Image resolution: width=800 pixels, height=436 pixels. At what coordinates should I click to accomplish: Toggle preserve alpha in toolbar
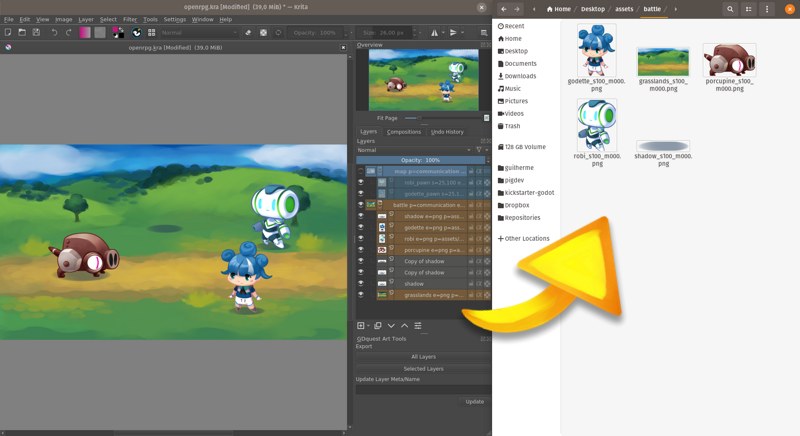point(263,33)
